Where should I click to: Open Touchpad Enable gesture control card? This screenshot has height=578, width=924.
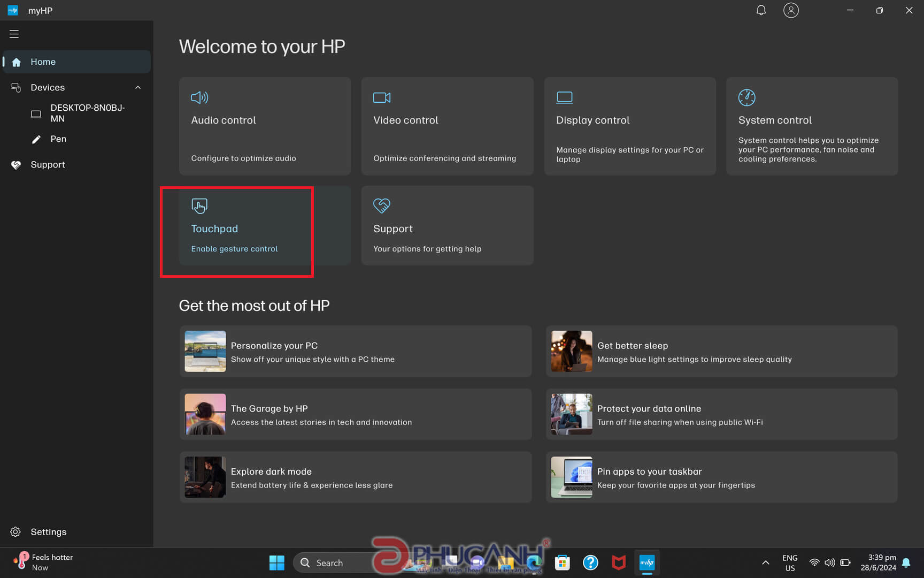(265, 225)
